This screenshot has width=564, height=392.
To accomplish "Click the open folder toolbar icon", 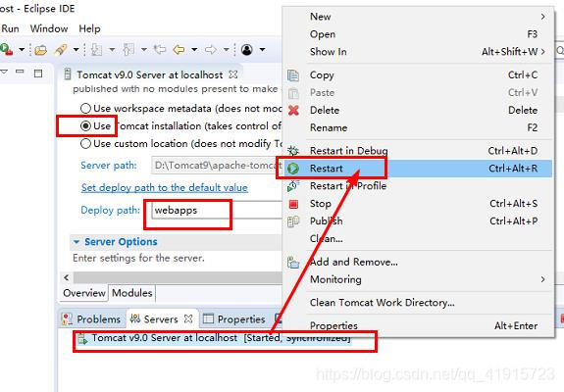I will (x=40, y=50).
